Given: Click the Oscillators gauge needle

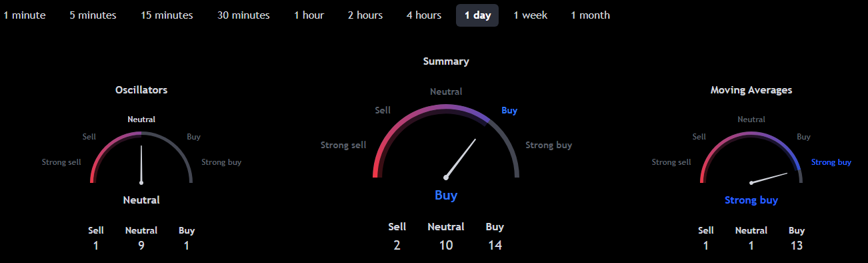Looking at the screenshot, I should (141, 164).
